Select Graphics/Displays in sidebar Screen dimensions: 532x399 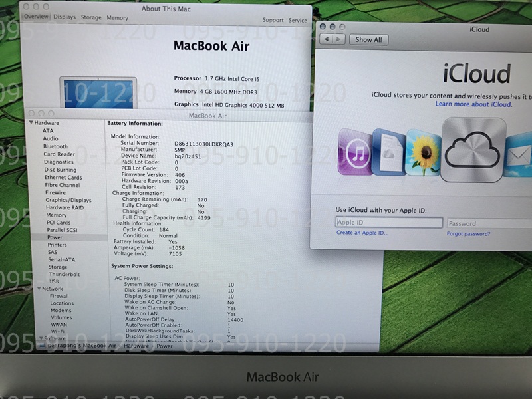pos(68,200)
